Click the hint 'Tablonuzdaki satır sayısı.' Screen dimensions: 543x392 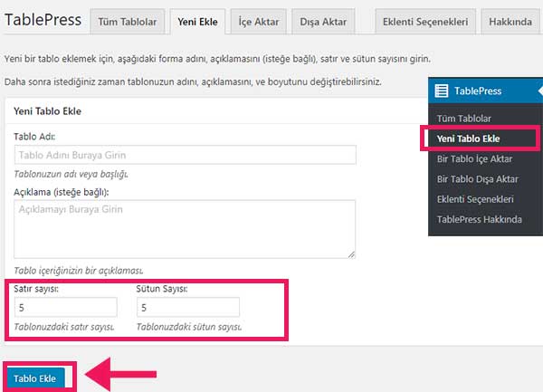64,327
